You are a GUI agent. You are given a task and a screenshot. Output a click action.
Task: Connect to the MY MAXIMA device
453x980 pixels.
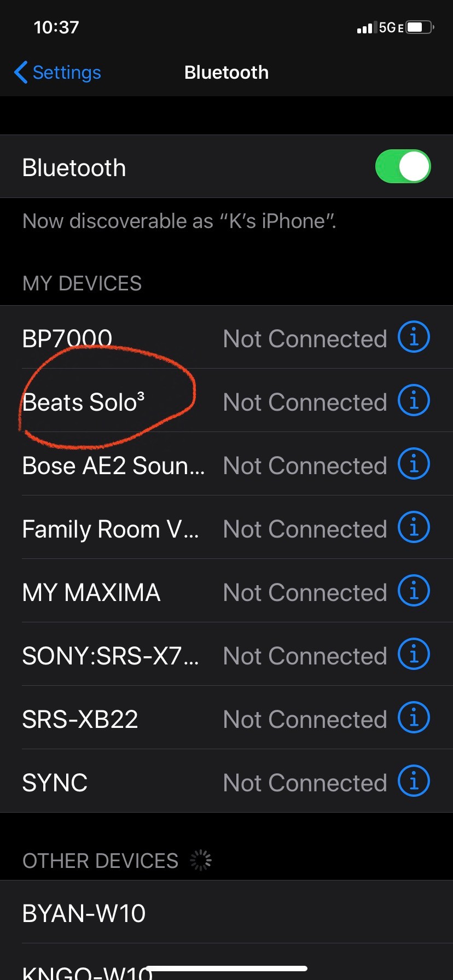[91, 593]
